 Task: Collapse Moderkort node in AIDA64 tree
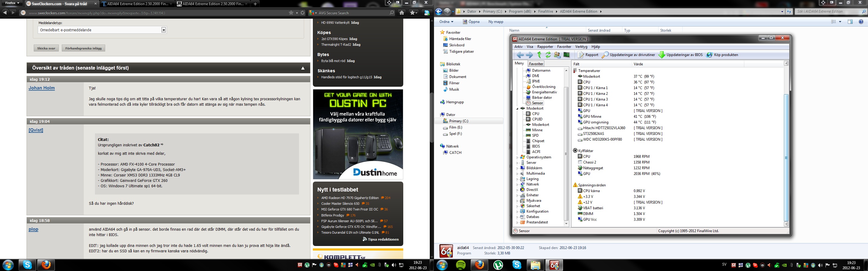pyautogui.click(x=517, y=108)
